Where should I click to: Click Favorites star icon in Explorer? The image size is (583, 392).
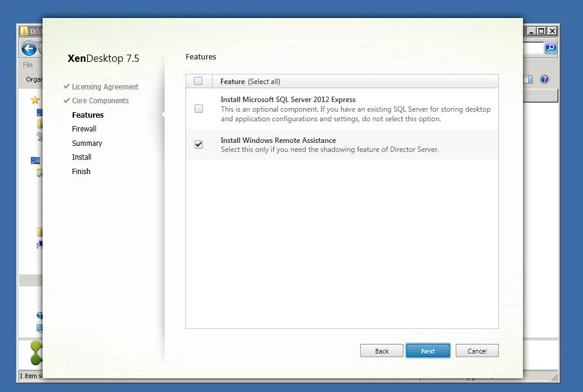coord(35,100)
